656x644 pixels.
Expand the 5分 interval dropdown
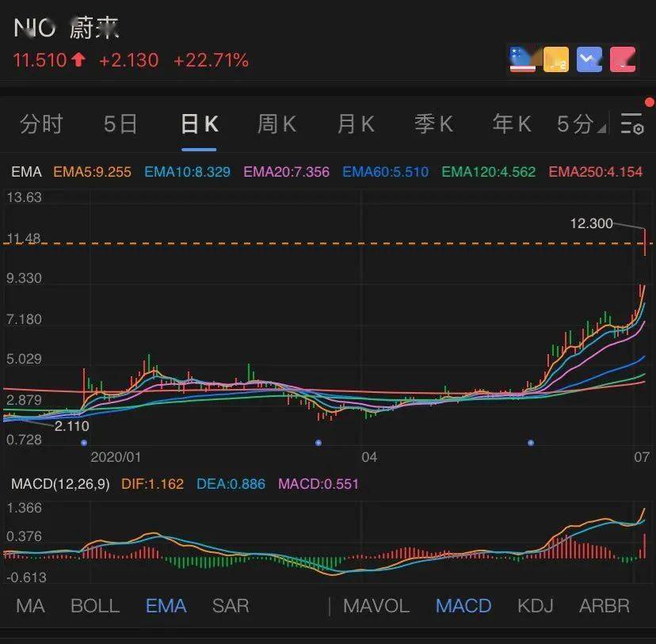pos(581,124)
